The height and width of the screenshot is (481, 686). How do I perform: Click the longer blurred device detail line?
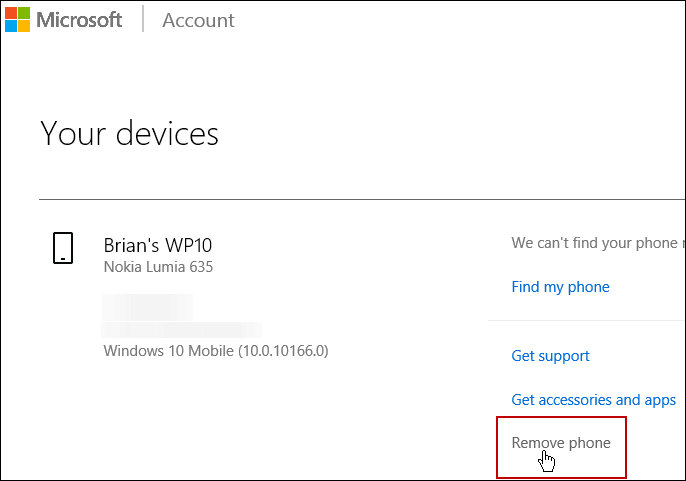point(182,330)
